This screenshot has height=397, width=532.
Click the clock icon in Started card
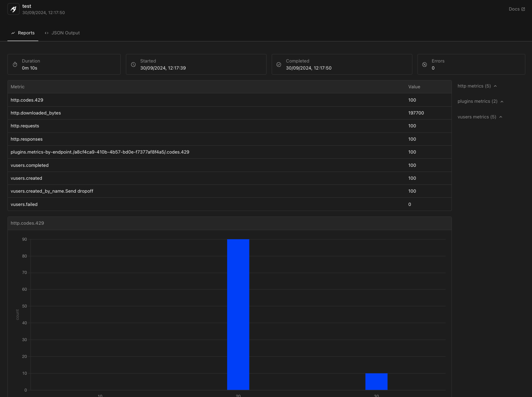coord(133,64)
